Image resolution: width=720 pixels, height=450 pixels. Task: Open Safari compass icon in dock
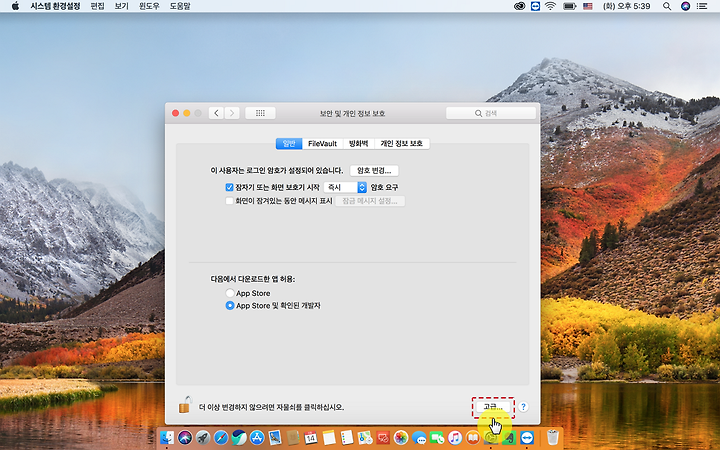coord(221,438)
